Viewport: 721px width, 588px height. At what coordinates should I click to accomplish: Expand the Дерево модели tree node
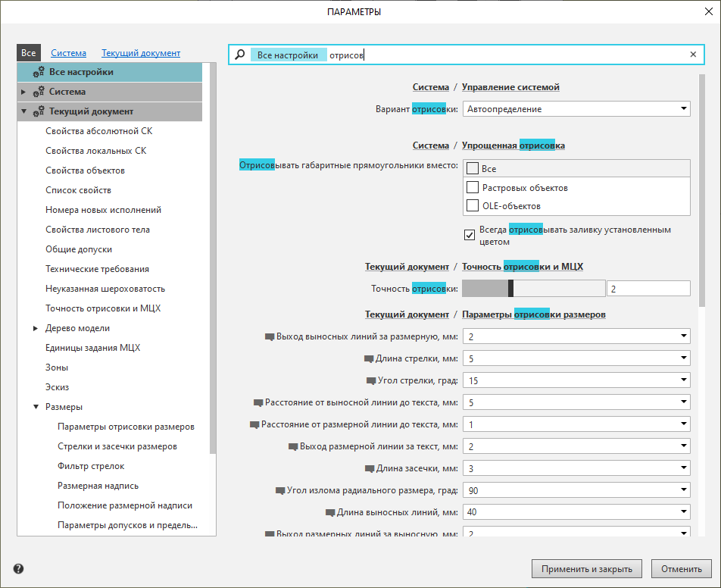pyautogui.click(x=36, y=328)
